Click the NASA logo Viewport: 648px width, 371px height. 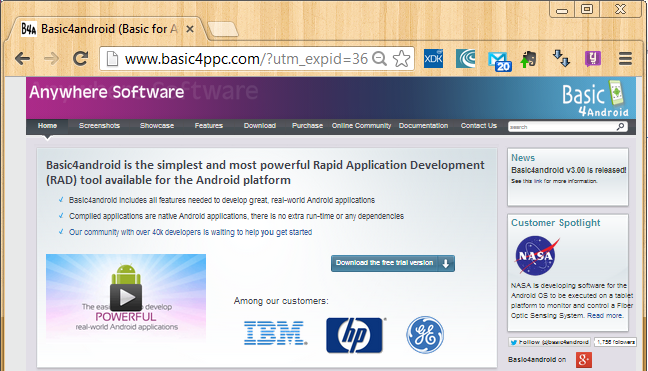pyautogui.click(x=536, y=256)
